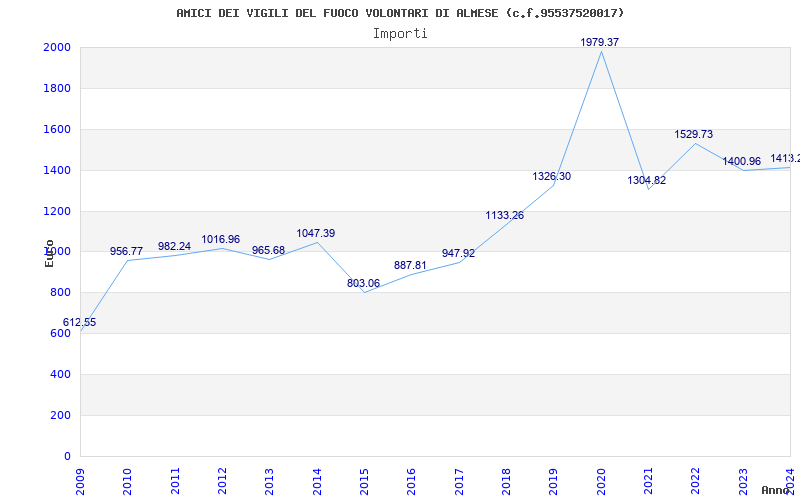Select the 1979.37 peak value label

pyautogui.click(x=599, y=42)
